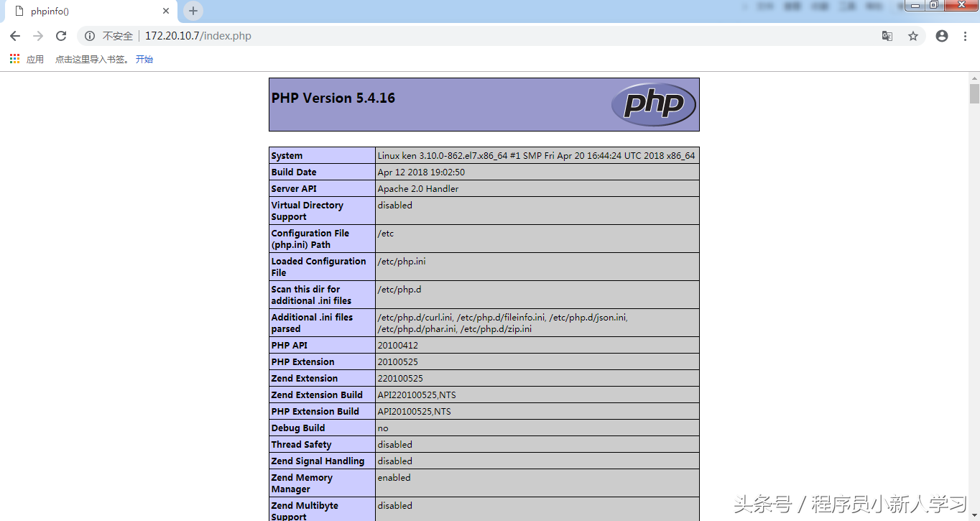Click the 开始 bookmark import link
This screenshot has width=980, height=521.
144,60
